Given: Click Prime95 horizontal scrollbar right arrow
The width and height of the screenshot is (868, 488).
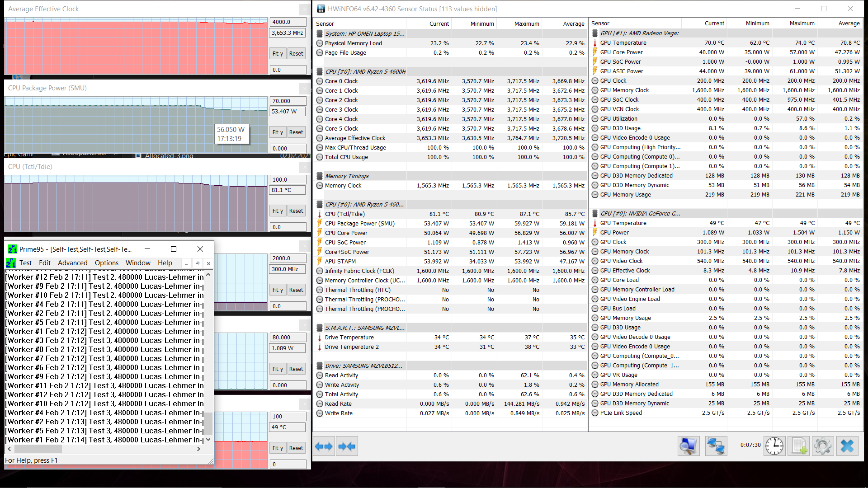Looking at the screenshot, I should tap(198, 449).
